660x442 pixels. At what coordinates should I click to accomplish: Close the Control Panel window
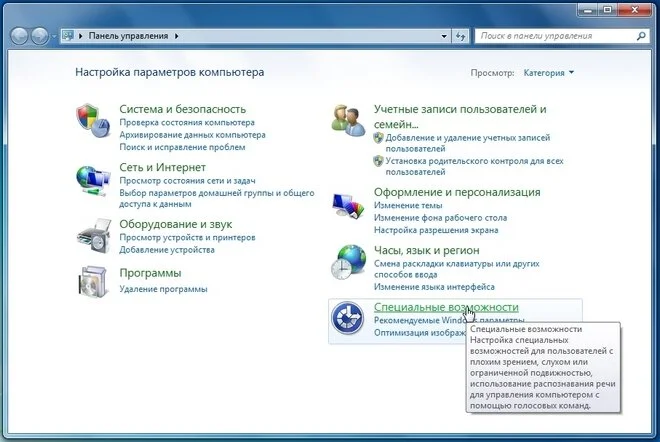click(635, 10)
